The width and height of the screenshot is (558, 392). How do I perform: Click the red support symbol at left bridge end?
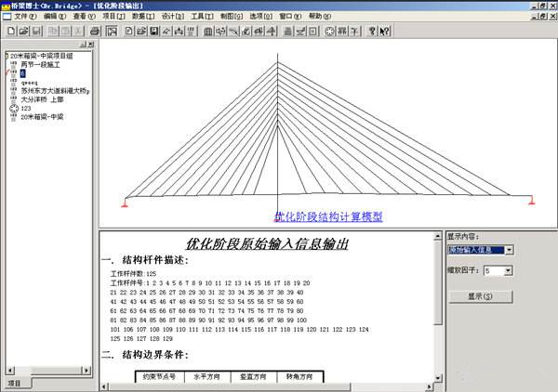pos(125,203)
